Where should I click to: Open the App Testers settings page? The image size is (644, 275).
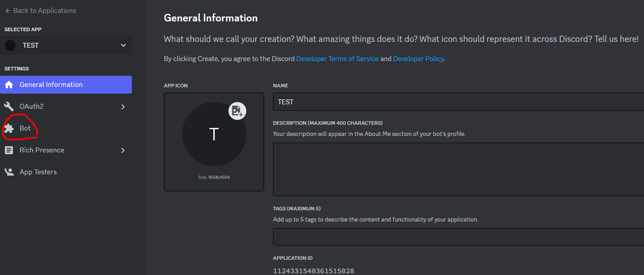coord(66,172)
